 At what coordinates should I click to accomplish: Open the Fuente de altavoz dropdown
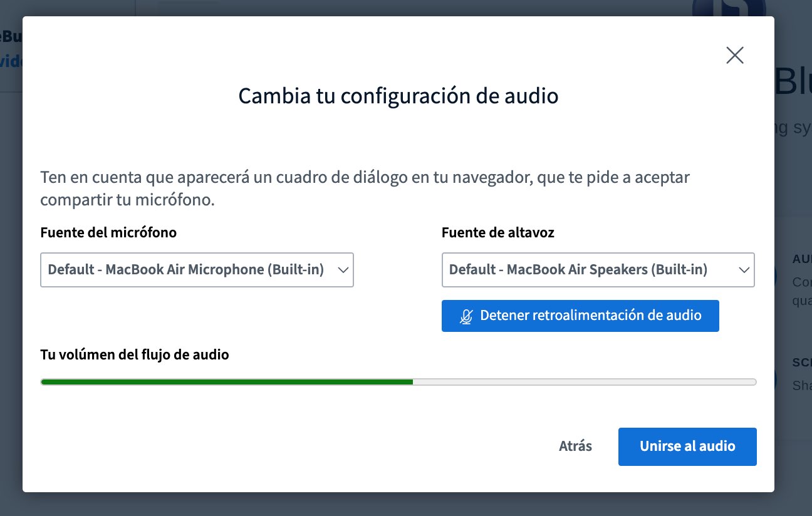pos(598,270)
